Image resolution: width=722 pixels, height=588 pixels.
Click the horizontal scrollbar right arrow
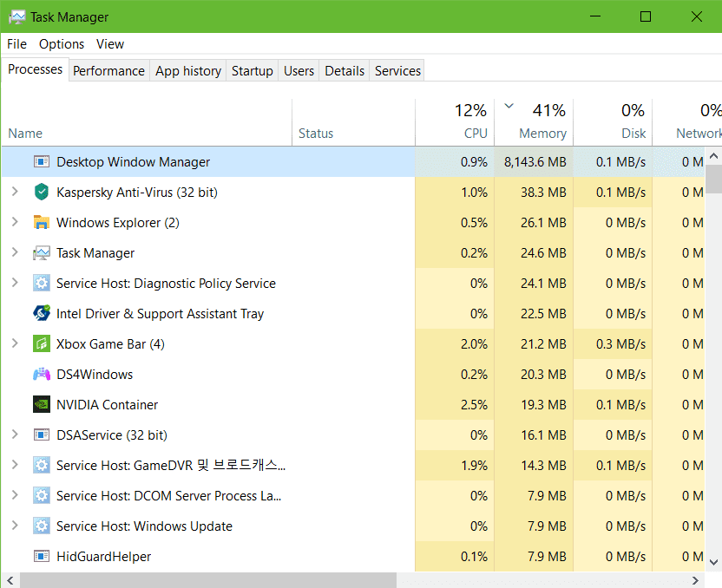696,580
